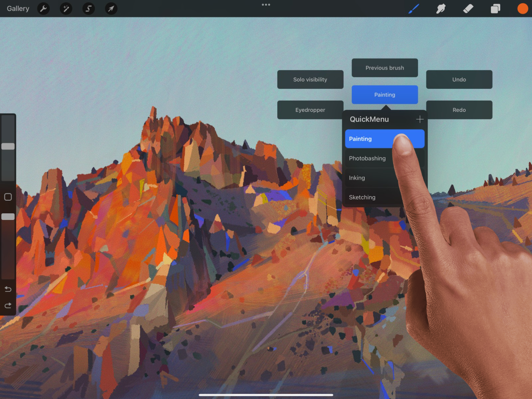Tap the iPad home indicator bar

click(266, 395)
